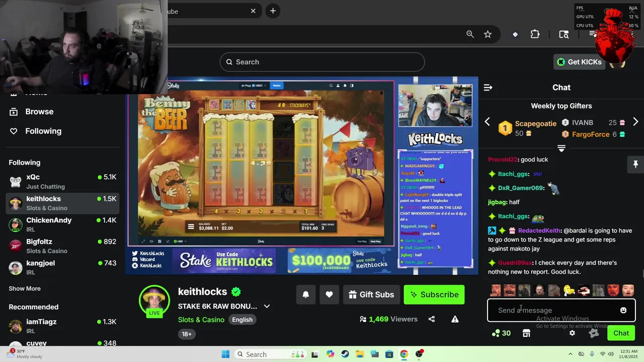Click the yellow emoji quick emote
The height and width of the screenshot is (362, 644).
[x=569, y=290]
